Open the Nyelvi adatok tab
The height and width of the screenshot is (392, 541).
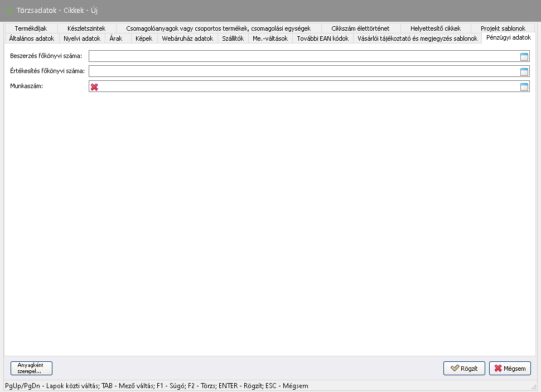[82, 38]
